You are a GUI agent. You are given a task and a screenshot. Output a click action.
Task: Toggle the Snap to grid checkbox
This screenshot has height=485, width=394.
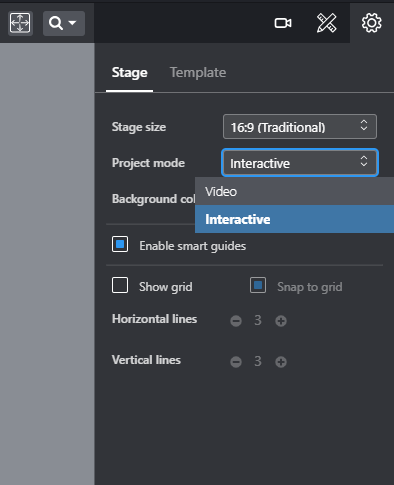[258, 285]
